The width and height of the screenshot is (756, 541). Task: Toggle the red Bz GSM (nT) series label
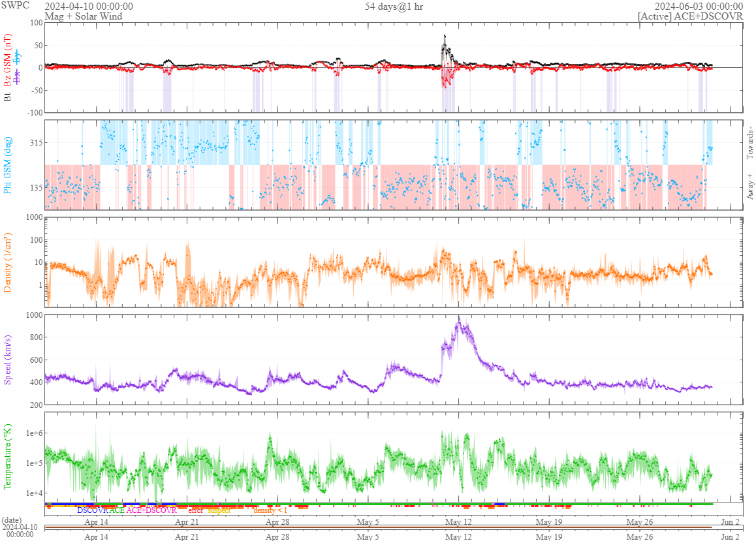point(7,60)
